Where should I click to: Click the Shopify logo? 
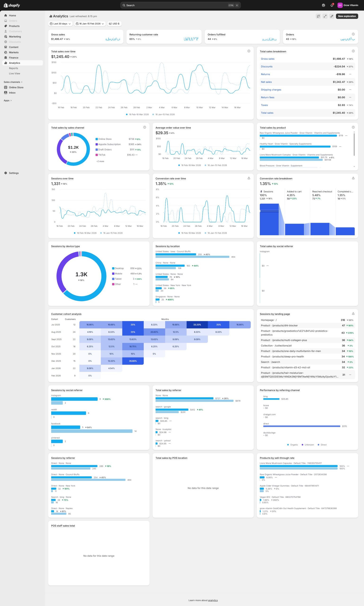[12, 5]
